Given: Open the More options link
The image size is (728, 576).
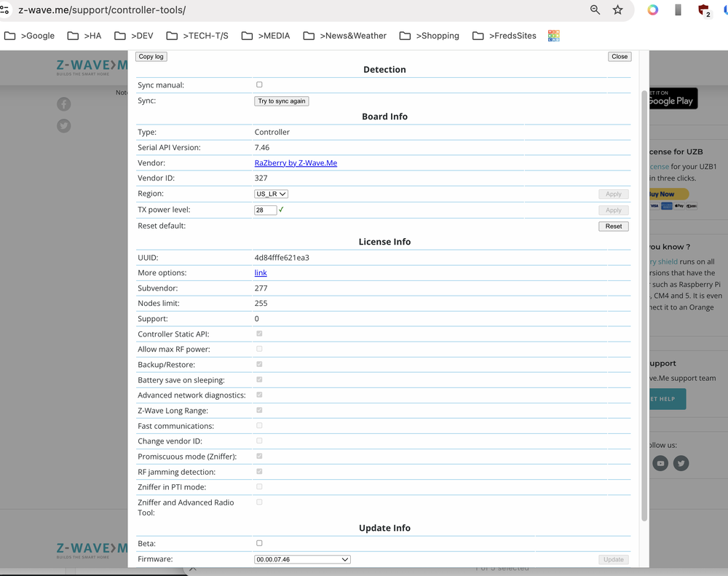Looking at the screenshot, I should pyautogui.click(x=261, y=272).
